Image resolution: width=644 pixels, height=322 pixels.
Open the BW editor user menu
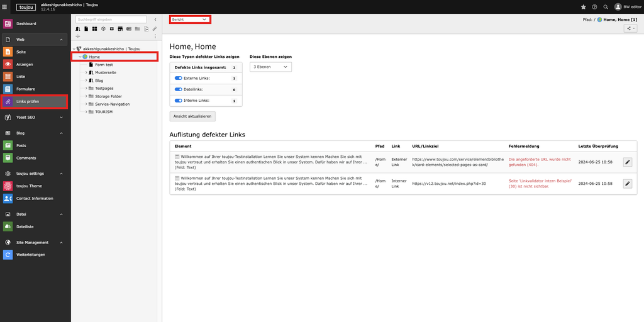point(627,7)
